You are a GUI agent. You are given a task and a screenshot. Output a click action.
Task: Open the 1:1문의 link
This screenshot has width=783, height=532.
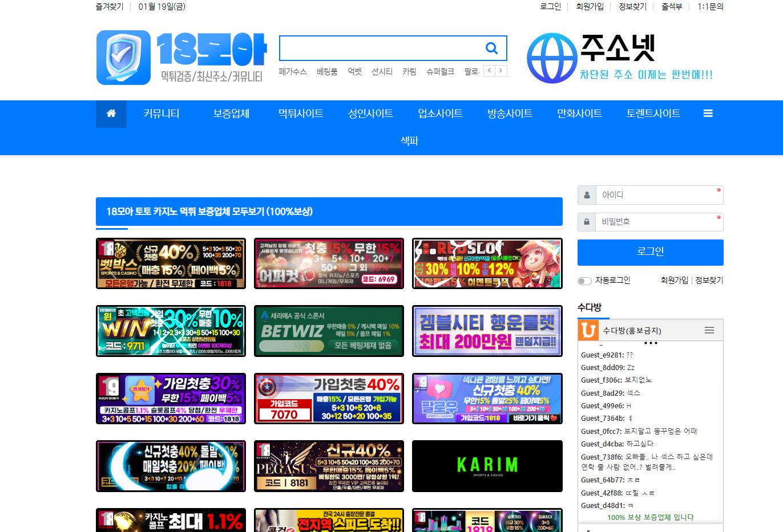711,6
